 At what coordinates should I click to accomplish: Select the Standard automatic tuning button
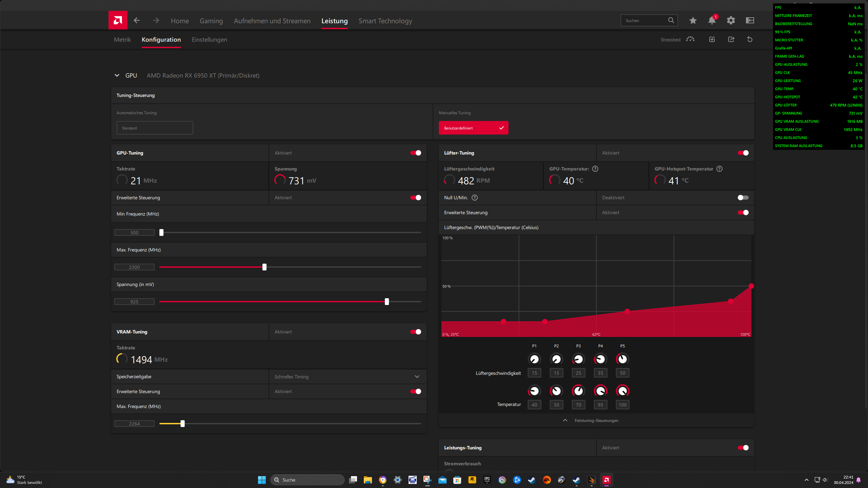click(155, 128)
